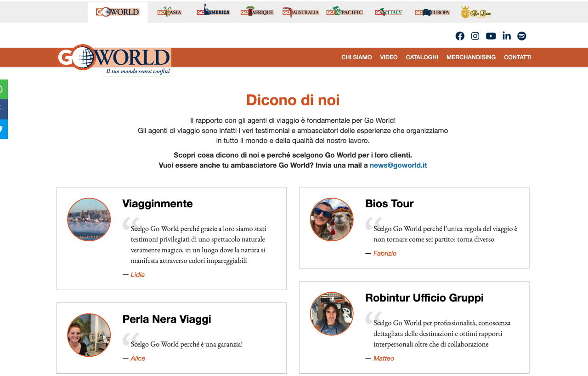The height and width of the screenshot is (376, 588).
Task: Click the news@goworld.it email link
Action: pyautogui.click(x=398, y=165)
